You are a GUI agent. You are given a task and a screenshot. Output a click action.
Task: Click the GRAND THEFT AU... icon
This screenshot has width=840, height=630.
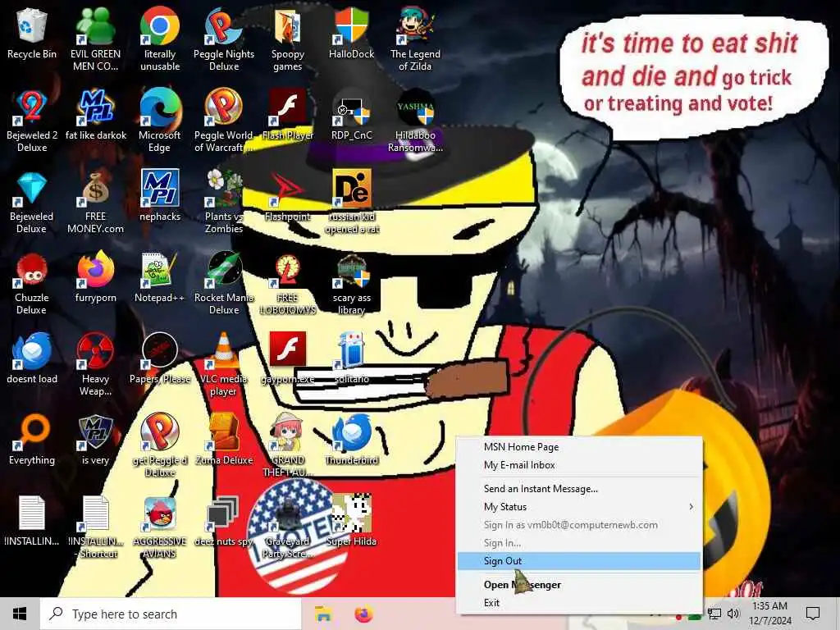tap(288, 445)
